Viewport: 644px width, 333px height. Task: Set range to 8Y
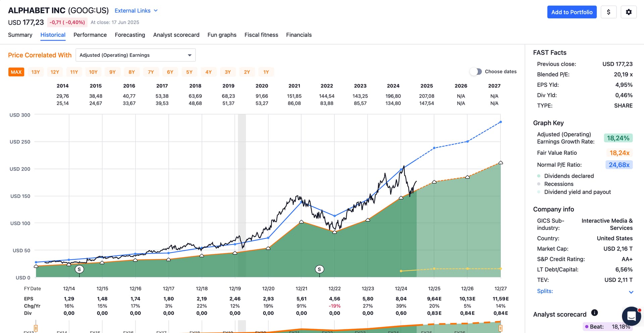131,72
